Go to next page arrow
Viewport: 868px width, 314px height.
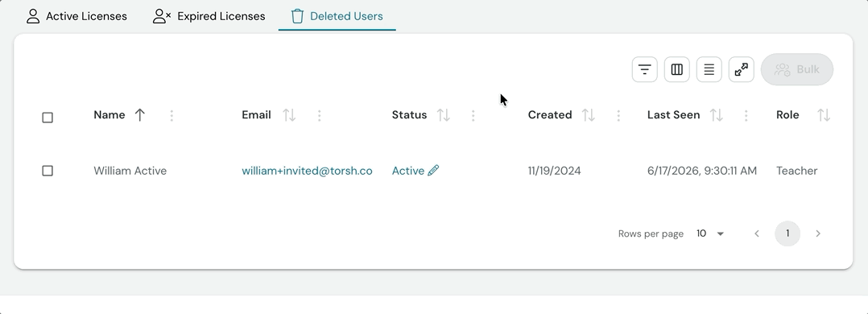[817, 233]
